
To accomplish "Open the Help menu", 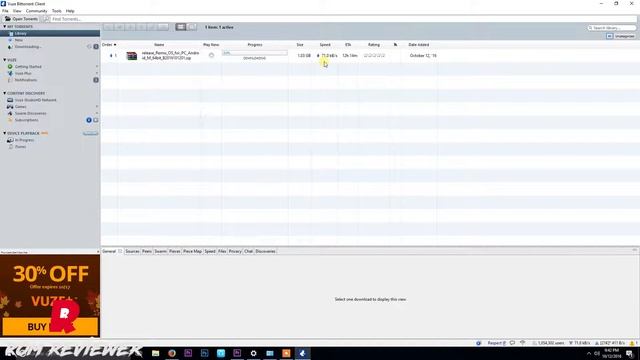I will (x=70, y=11).
